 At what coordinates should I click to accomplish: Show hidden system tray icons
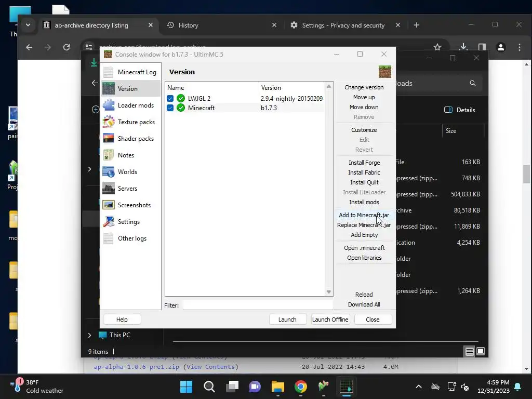[x=419, y=387]
